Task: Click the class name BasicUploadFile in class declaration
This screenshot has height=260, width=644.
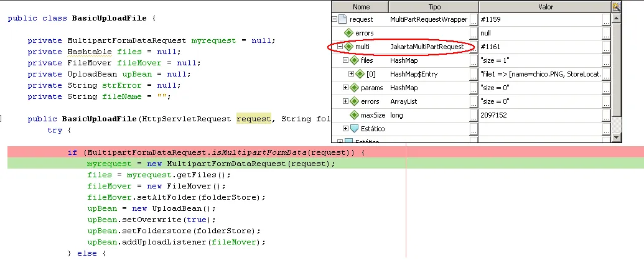Action: (110, 19)
